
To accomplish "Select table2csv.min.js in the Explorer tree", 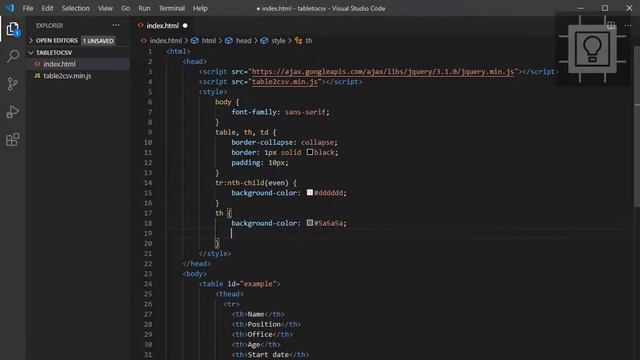I will [78, 76].
